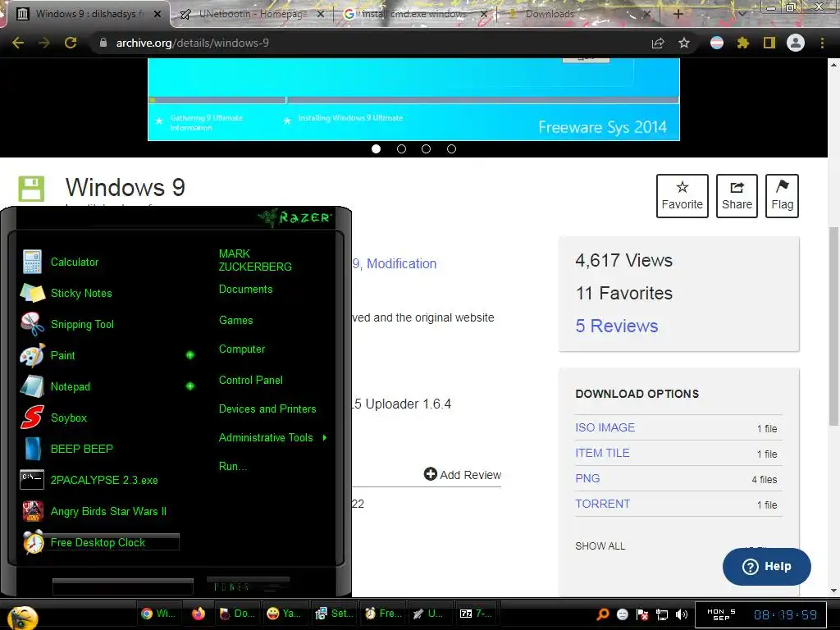Open Games from start menu

pyautogui.click(x=235, y=321)
